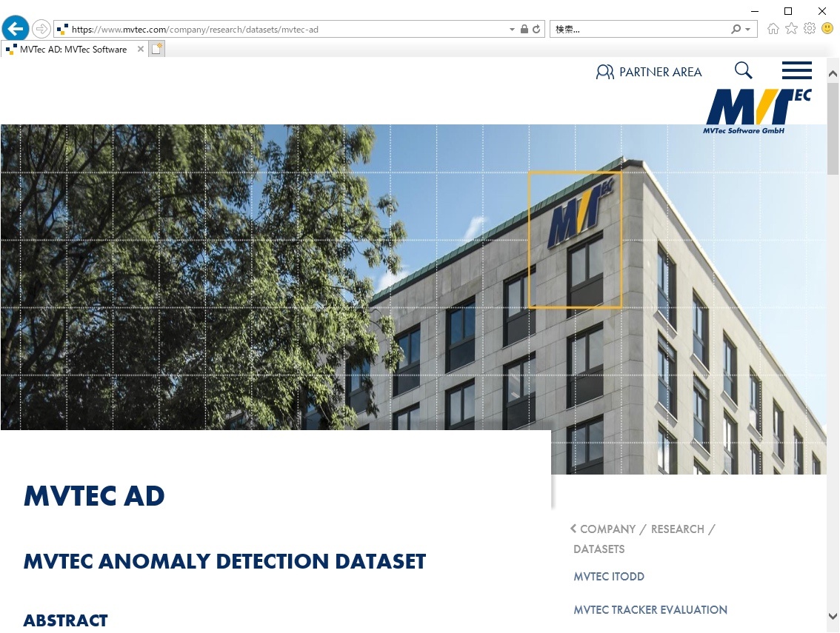Image resolution: width=840 pixels, height=633 pixels.
Task: Click the MVTec Software GmbH logo
Action: [x=758, y=111]
